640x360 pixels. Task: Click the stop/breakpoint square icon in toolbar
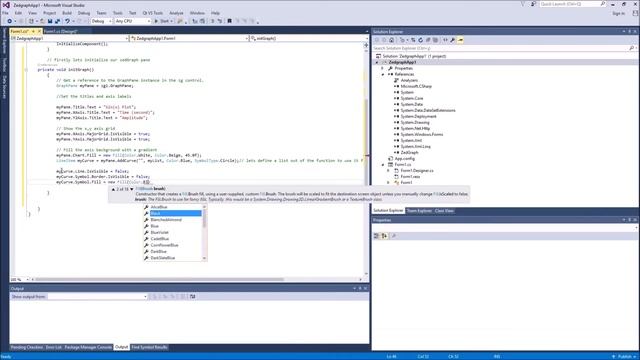[229, 21]
